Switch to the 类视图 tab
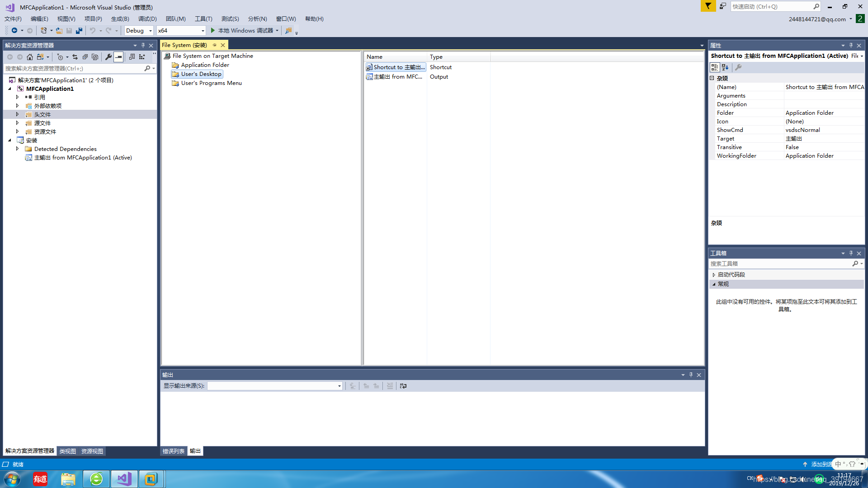The height and width of the screenshot is (488, 868). point(67,451)
